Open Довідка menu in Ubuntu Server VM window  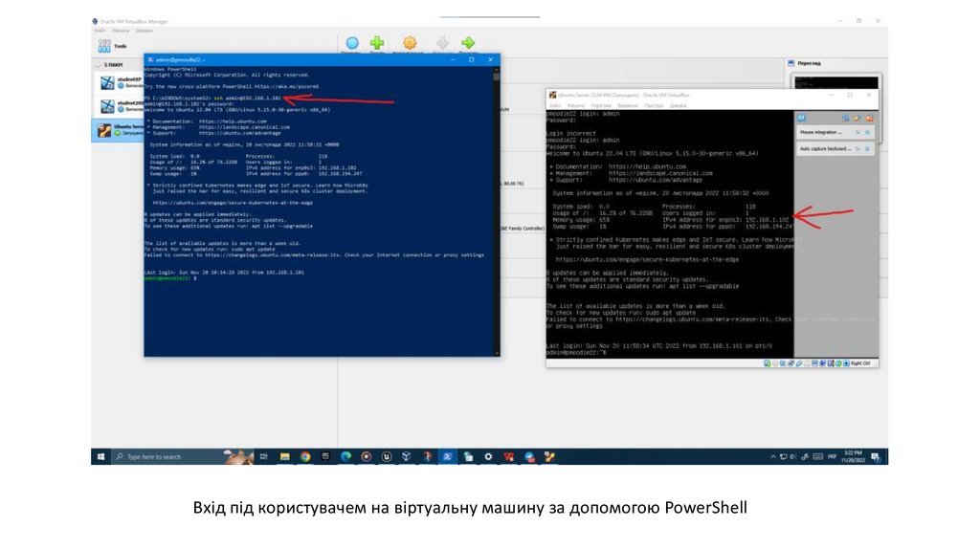pyautogui.click(x=679, y=105)
